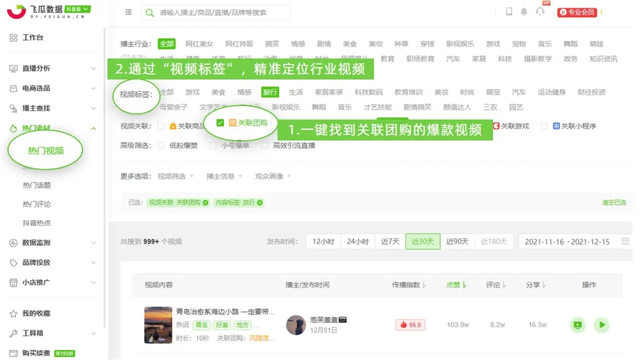Sort by 点赞 column header

point(456,284)
